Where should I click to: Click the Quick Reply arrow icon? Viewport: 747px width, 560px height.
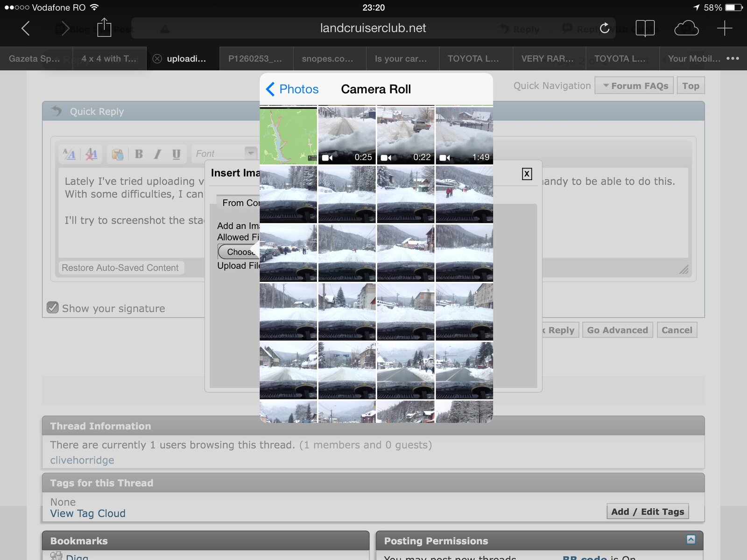tap(56, 111)
